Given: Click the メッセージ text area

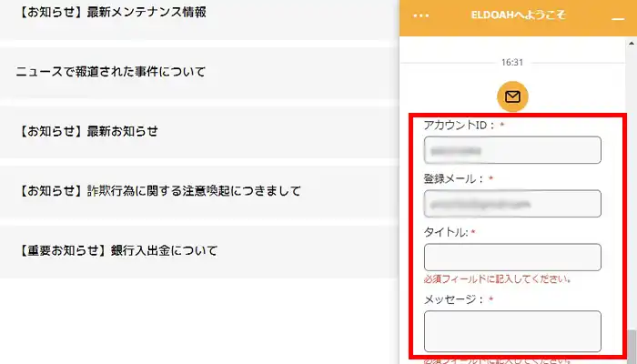Looking at the screenshot, I should (x=512, y=331).
